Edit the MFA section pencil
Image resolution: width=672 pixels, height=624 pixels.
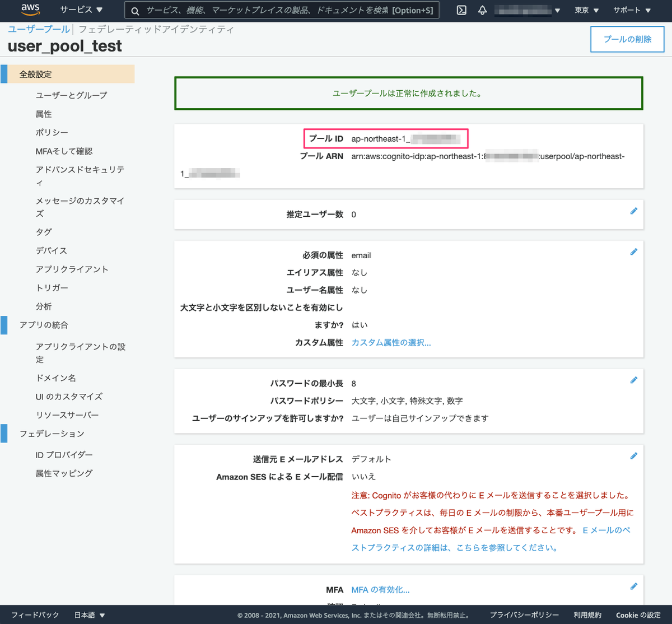[633, 586]
